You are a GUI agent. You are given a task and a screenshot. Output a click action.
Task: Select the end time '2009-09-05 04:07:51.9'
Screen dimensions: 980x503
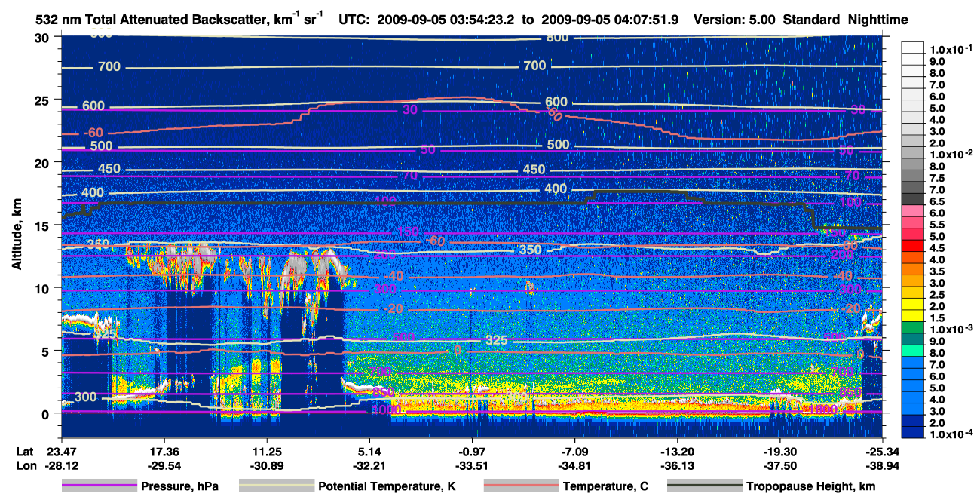(x=611, y=19)
